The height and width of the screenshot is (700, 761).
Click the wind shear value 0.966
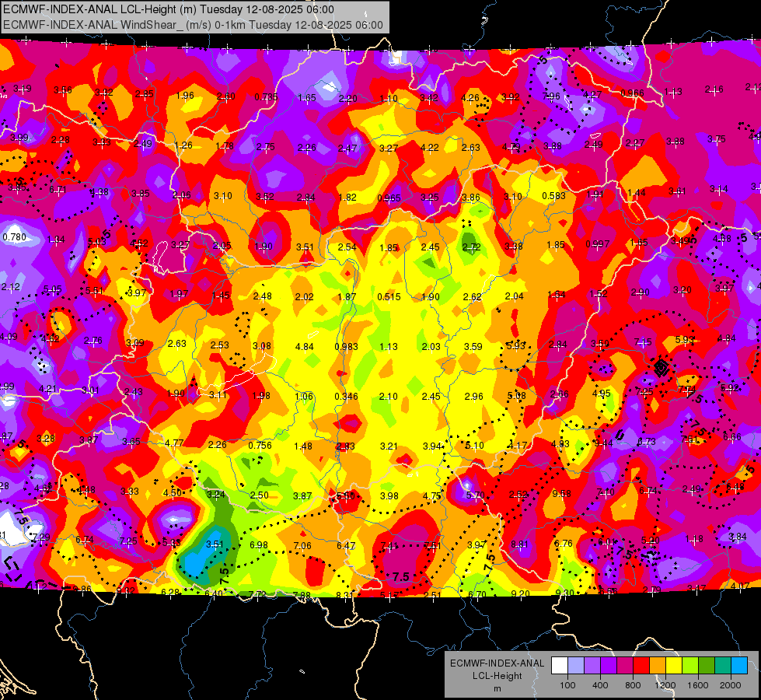[633, 93]
